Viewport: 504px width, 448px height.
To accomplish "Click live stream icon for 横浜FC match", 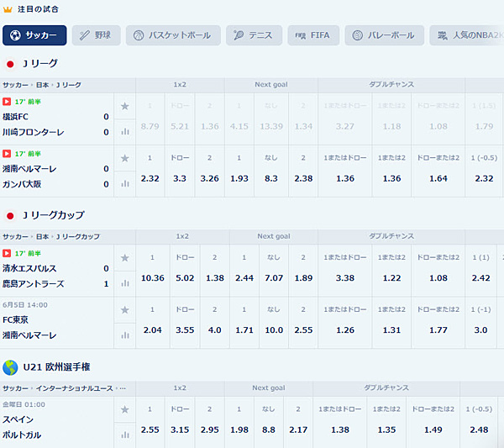I will point(7,102).
